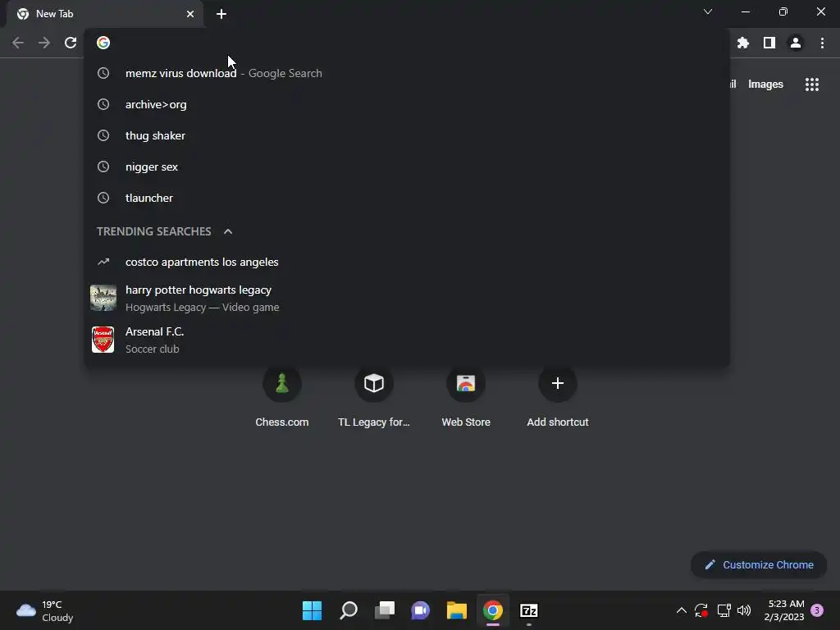Screen dimensions: 840x630
Task: Open the clock showing 5:23 AM
Action: 784,610
